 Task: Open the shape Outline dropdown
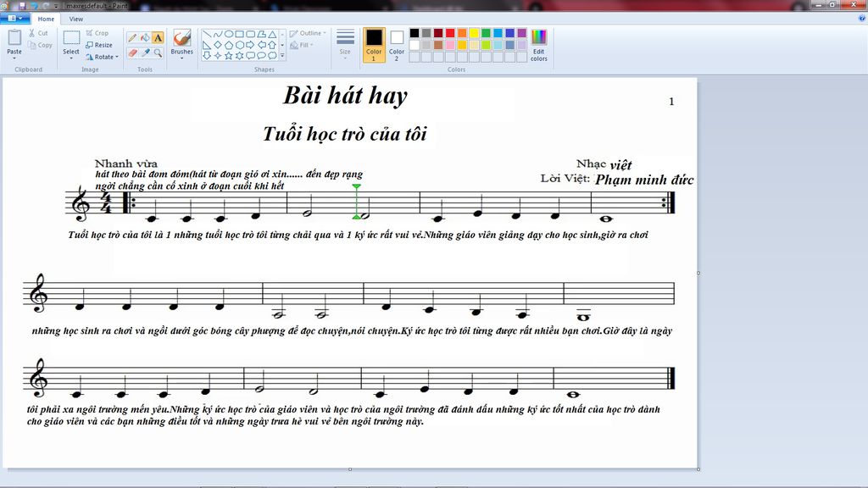click(x=308, y=33)
